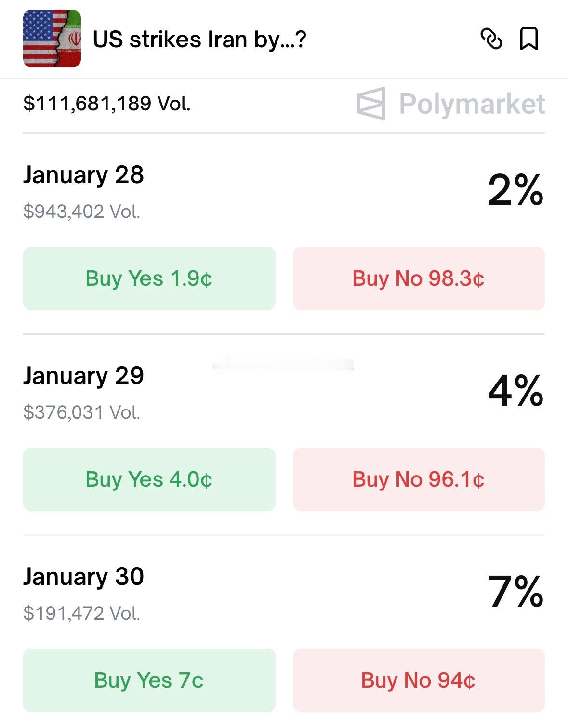Click the Polymarket logo icon
The width and height of the screenshot is (568, 728).
pyautogui.click(x=371, y=104)
